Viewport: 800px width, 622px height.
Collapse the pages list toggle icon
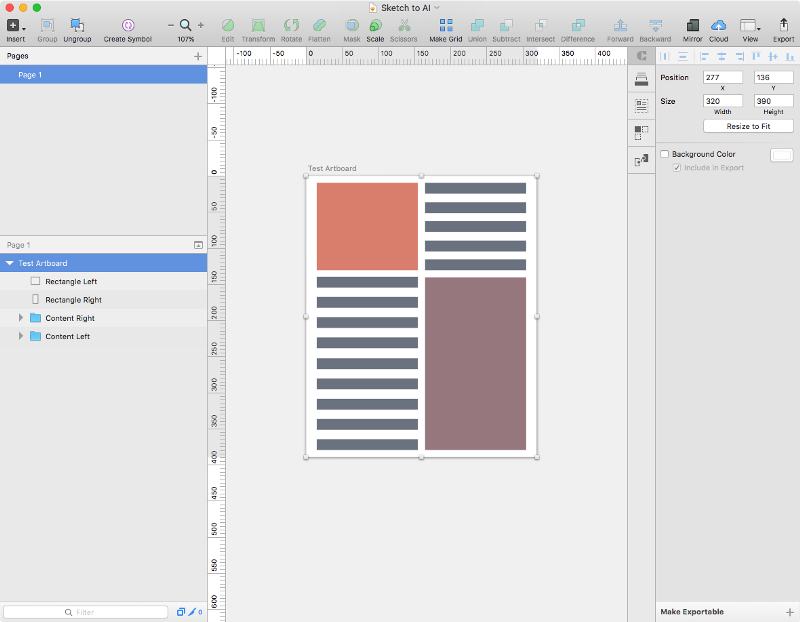pos(198,245)
